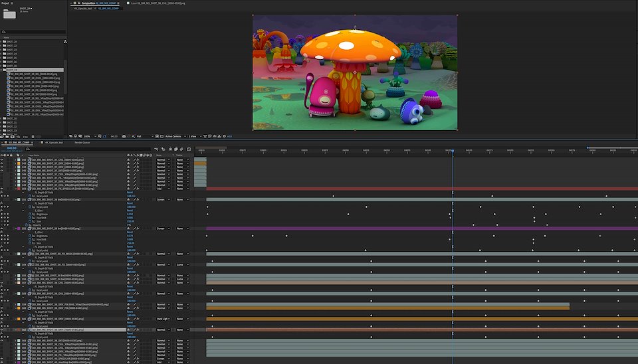Open Active Camera view dropdown
Image resolution: width=638 pixels, height=364 pixels.
[x=175, y=136]
